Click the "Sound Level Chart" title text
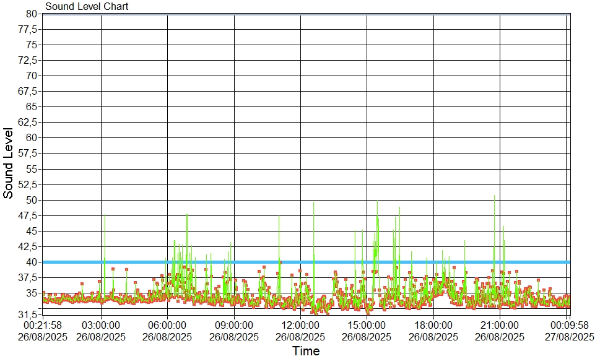The image size is (613, 364). (x=87, y=7)
